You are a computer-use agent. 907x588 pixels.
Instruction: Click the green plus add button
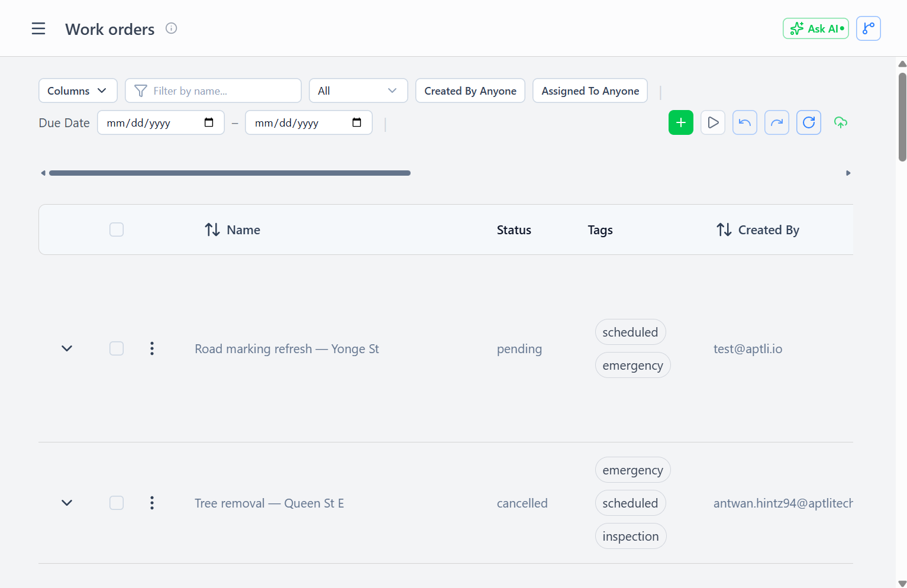(680, 122)
